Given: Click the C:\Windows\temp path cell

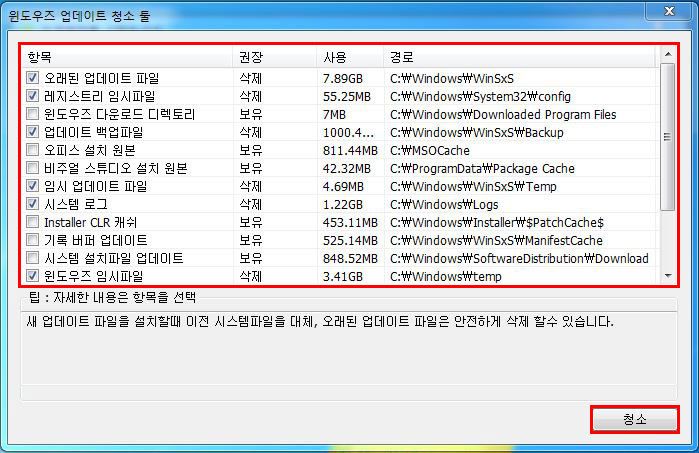Looking at the screenshot, I should pyautogui.click(x=446, y=276).
